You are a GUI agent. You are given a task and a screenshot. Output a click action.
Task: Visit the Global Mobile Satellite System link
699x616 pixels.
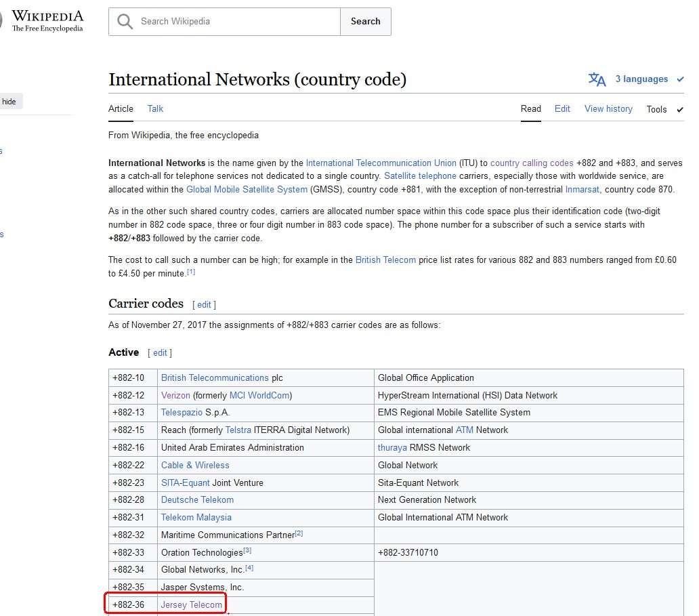[247, 189]
